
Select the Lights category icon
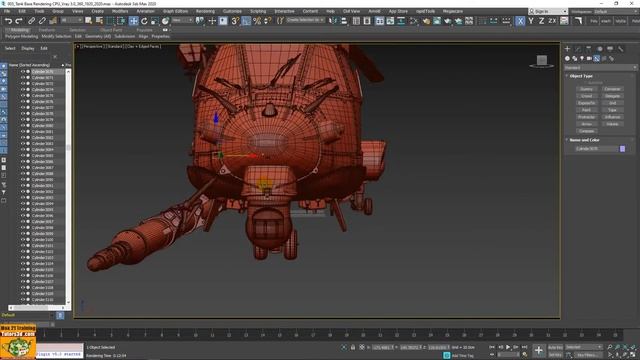[x=582, y=59]
